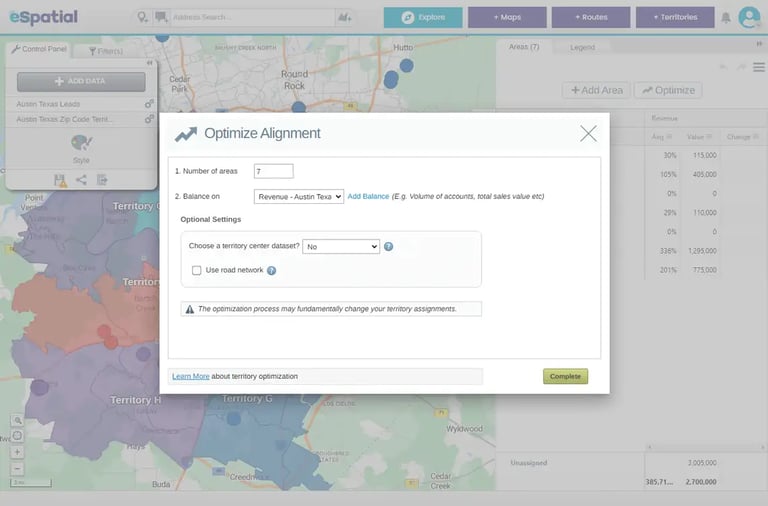Click the eSpatial logo
The width and height of the screenshot is (768, 506).
click(44, 17)
